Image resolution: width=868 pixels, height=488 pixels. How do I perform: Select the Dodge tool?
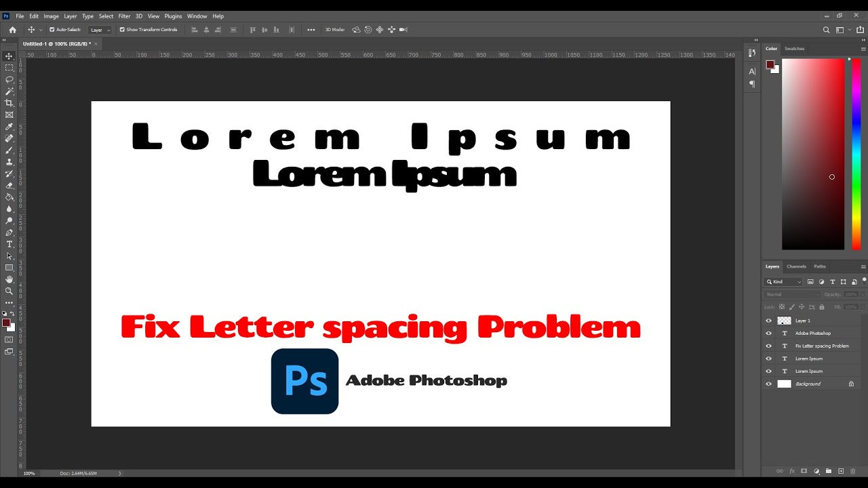[x=9, y=220]
